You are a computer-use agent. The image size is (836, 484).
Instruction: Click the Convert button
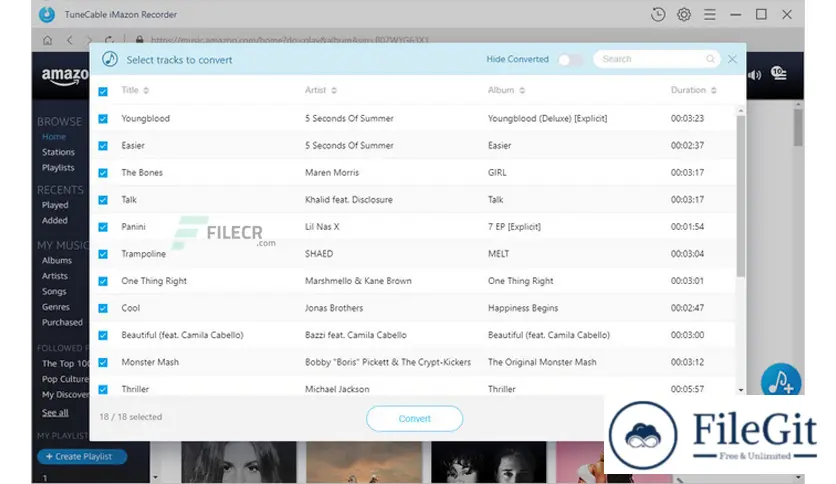414,419
